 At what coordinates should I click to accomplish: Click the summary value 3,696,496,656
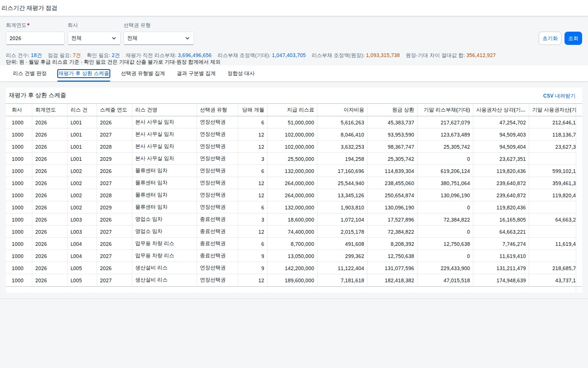tap(195, 56)
